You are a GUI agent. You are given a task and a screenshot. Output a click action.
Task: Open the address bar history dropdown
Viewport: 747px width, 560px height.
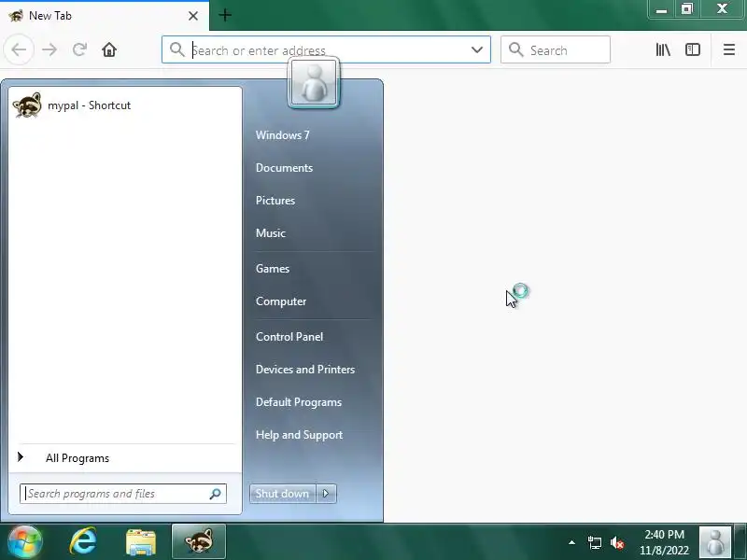point(477,49)
